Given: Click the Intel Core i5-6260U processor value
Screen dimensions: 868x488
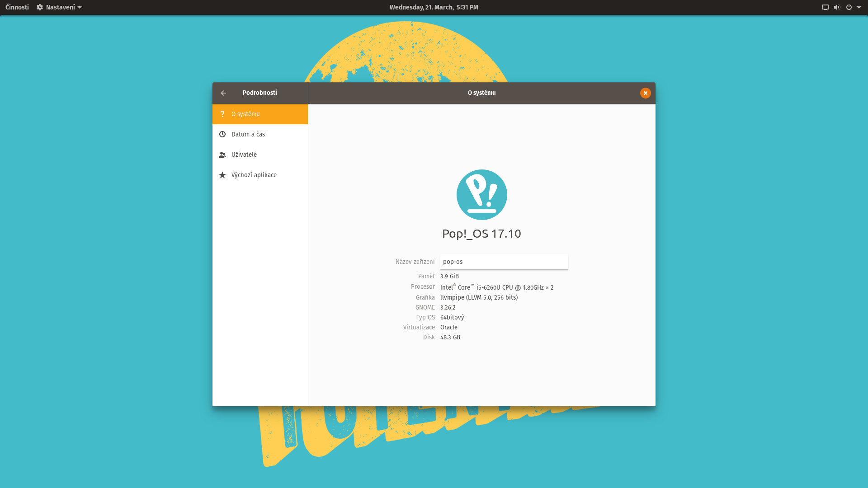Looking at the screenshot, I should pyautogui.click(x=497, y=287).
